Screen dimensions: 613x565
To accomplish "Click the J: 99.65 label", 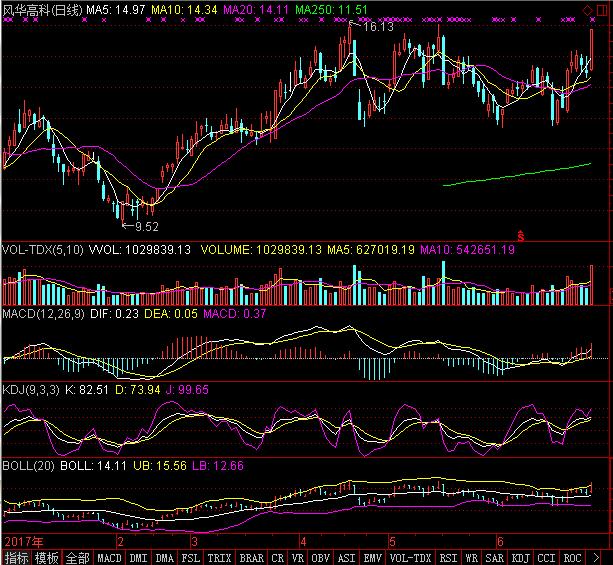I will point(187,390).
